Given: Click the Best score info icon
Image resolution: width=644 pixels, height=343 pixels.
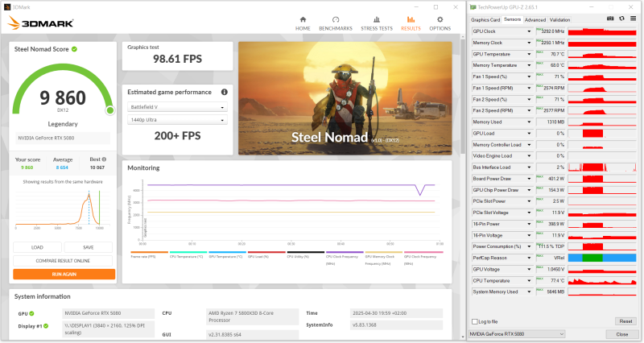Looking at the screenshot, I should [104, 159].
